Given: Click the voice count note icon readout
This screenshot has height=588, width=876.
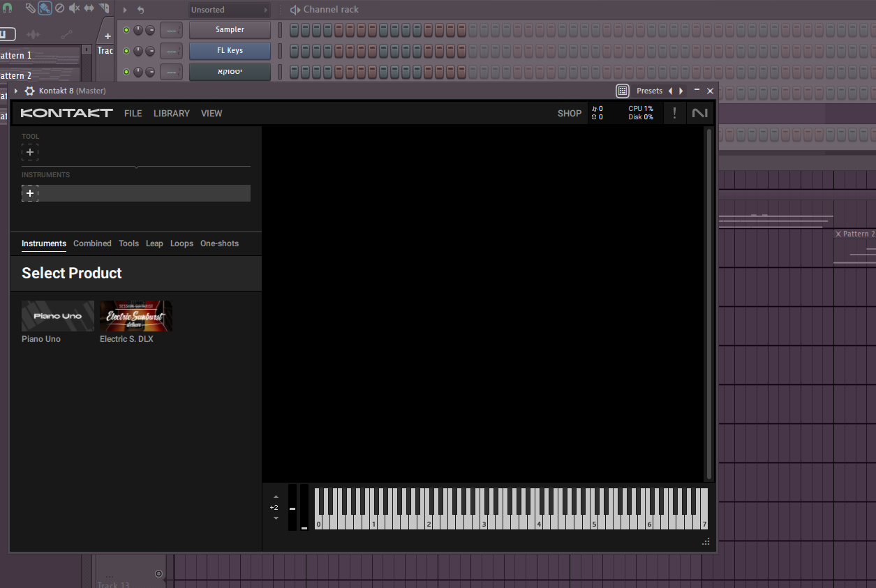Looking at the screenshot, I should (597, 109).
